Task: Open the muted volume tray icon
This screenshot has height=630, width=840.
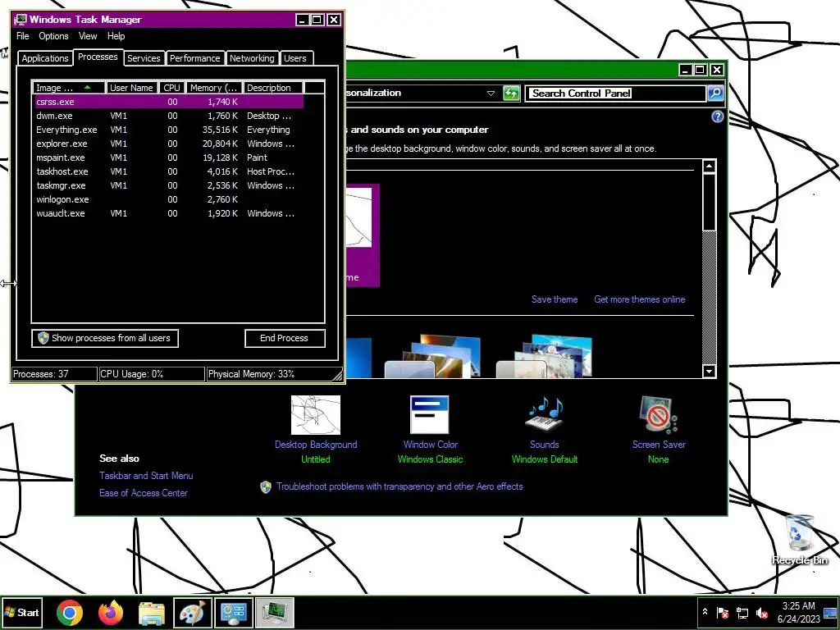Action: [x=761, y=612]
